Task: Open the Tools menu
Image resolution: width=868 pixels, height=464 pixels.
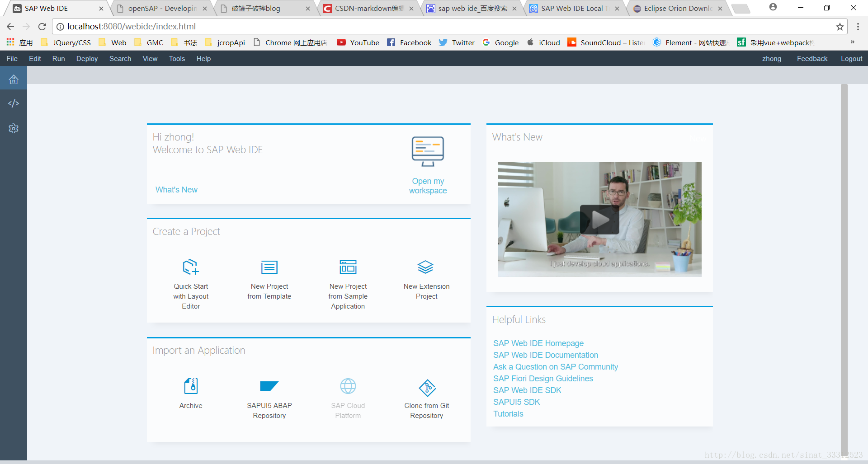Action: point(177,59)
